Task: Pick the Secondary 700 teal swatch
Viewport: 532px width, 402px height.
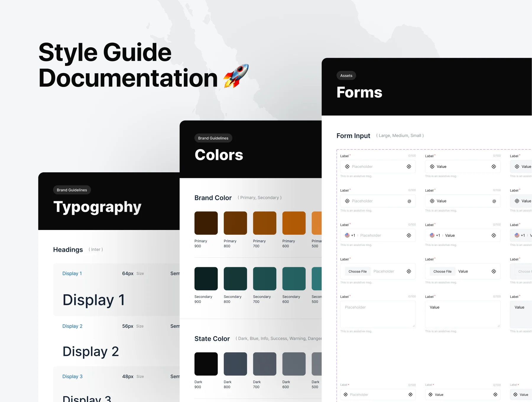Action: tap(265, 278)
